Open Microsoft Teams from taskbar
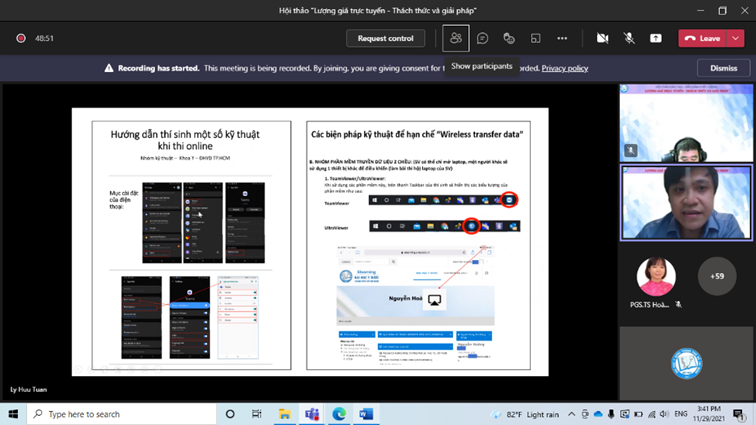The height and width of the screenshot is (425, 756). (311, 414)
